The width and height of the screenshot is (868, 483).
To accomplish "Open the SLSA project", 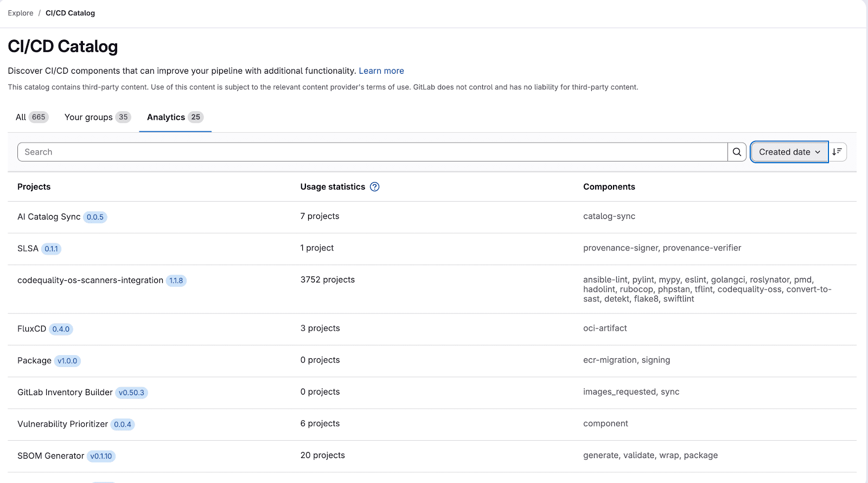I will point(28,248).
